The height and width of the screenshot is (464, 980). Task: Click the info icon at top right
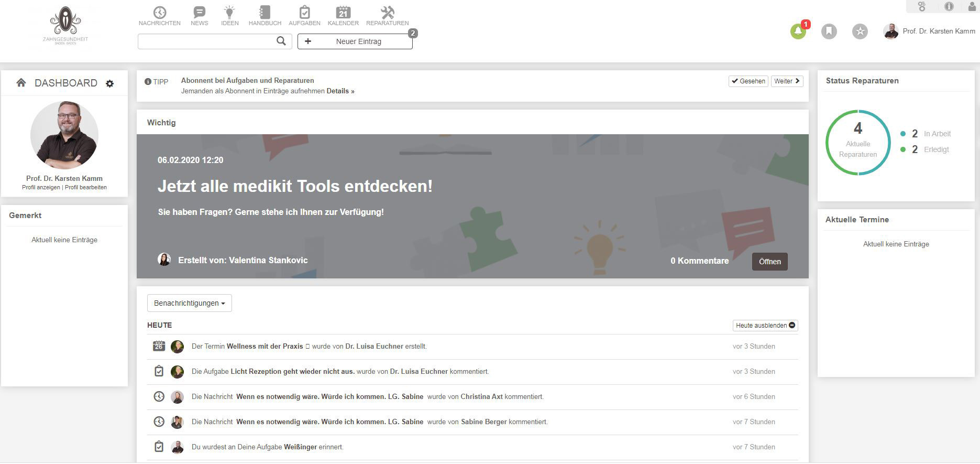(949, 6)
